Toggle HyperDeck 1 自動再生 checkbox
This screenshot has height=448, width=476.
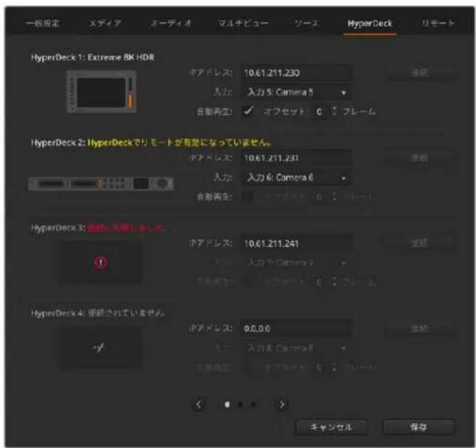tap(248, 111)
